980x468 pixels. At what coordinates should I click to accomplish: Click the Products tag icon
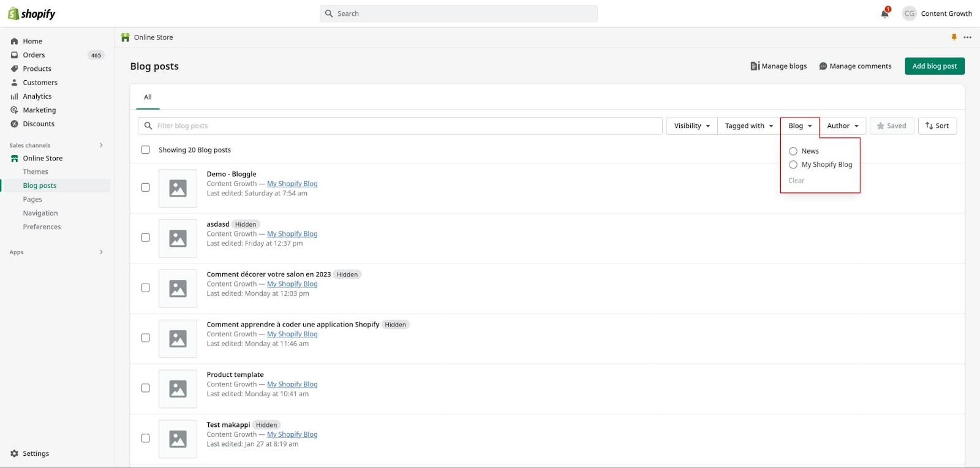[14, 69]
